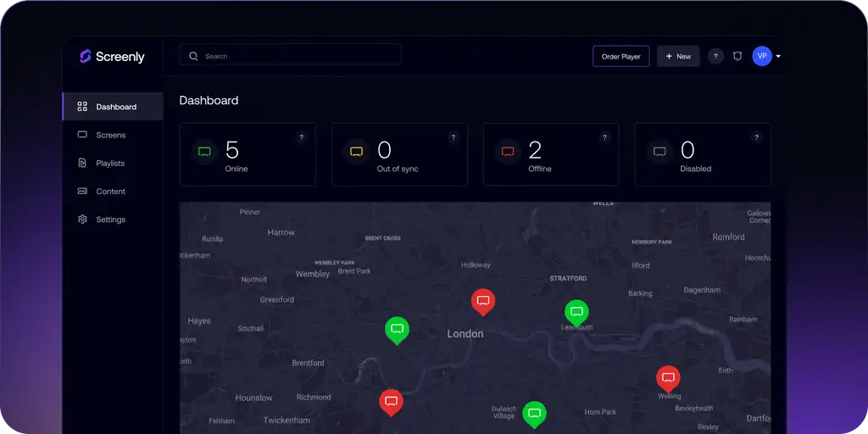Click the Dashboard page heading
The image size is (868, 434).
coord(209,100)
